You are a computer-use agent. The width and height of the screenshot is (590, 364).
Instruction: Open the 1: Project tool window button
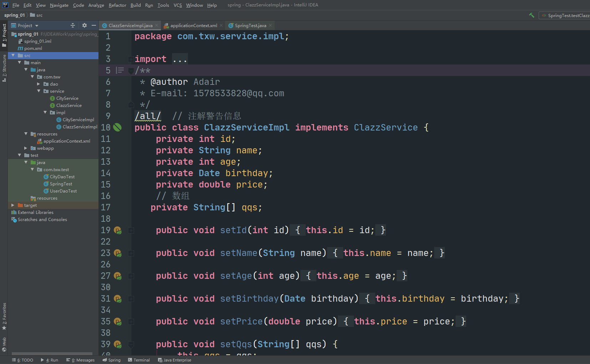click(4, 35)
